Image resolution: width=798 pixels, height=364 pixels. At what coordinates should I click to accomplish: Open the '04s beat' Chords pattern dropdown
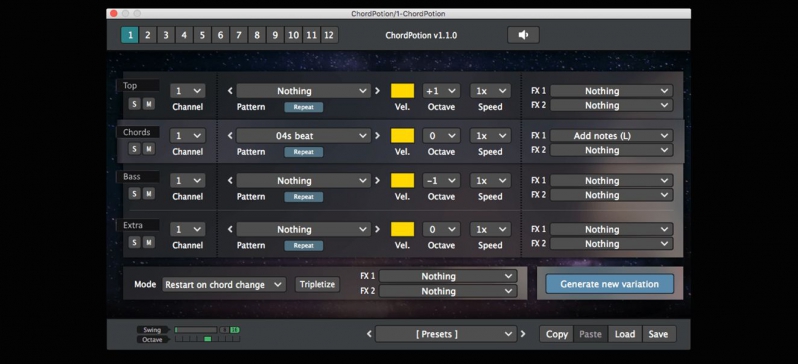[303, 135]
